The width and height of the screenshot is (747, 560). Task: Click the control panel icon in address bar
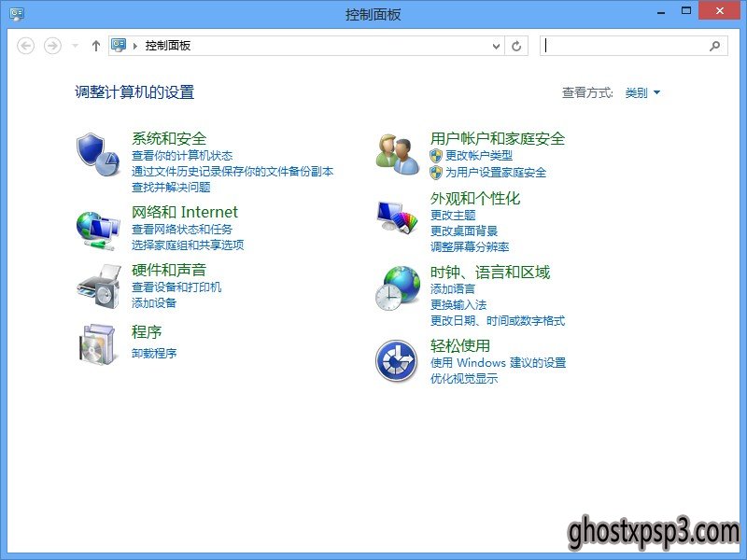(119, 45)
